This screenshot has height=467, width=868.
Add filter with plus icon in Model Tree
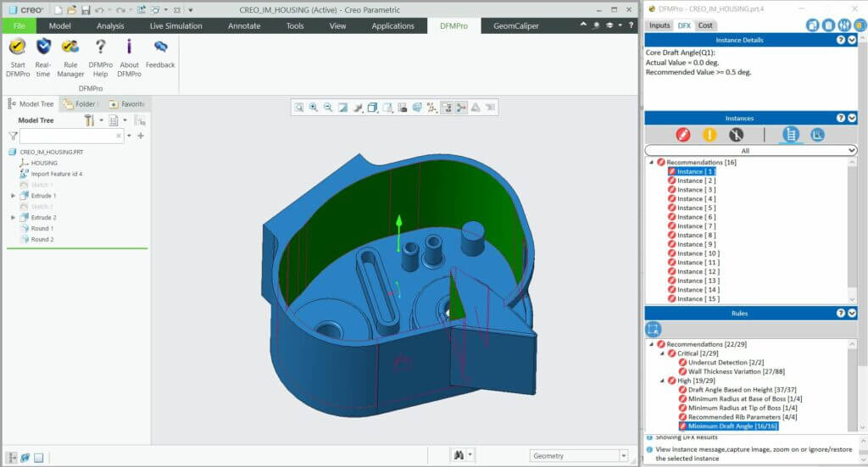(x=141, y=136)
